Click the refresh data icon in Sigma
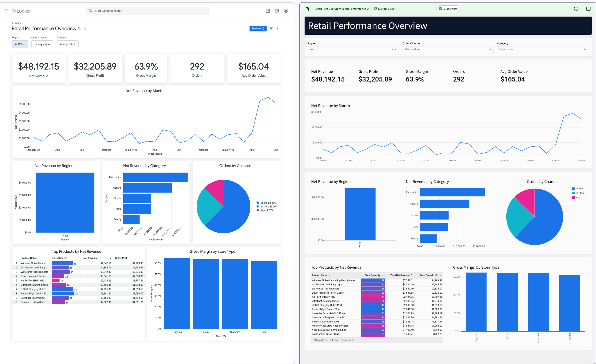This screenshot has width=596, height=364. pos(576,9)
